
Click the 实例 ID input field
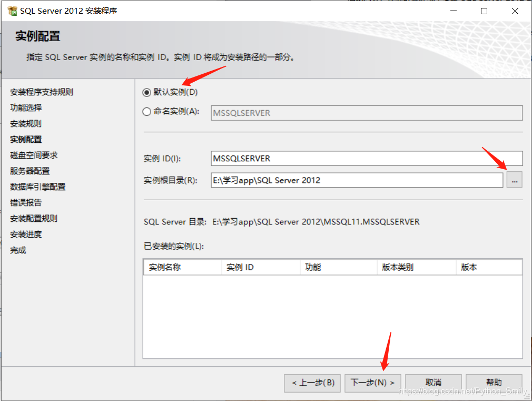tap(367, 159)
